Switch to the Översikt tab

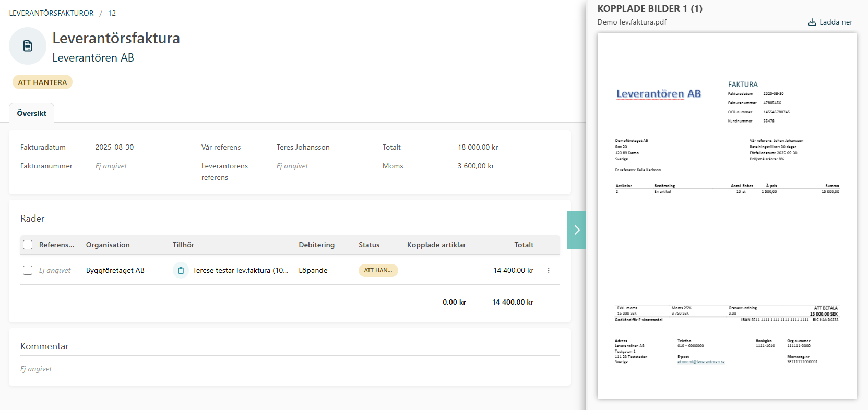point(31,113)
